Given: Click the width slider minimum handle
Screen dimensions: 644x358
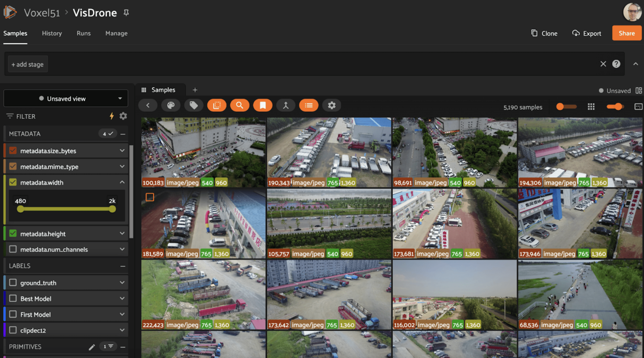Looking at the screenshot, I should (x=20, y=209).
